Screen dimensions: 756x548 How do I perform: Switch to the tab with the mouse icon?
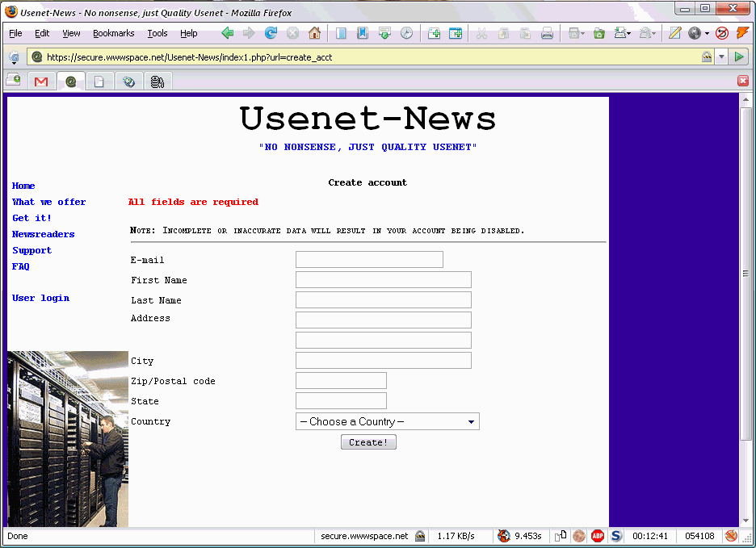pos(128,82)
